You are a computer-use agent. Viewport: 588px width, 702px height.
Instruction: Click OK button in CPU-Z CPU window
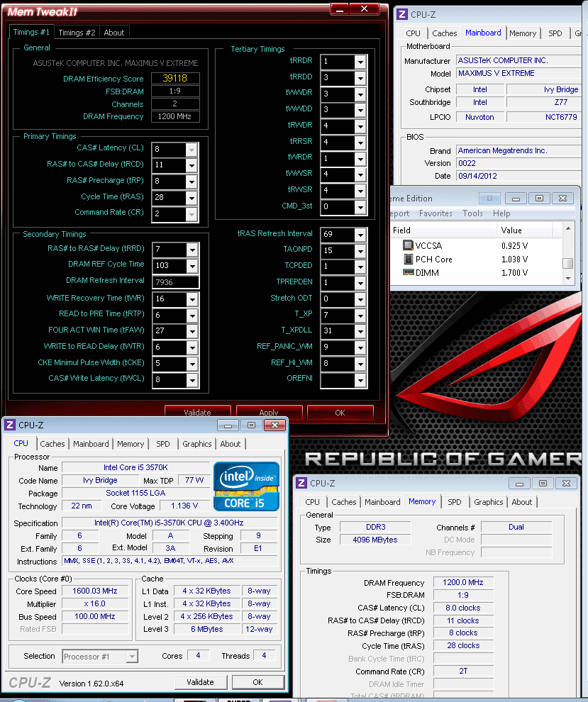coord(258,682)
